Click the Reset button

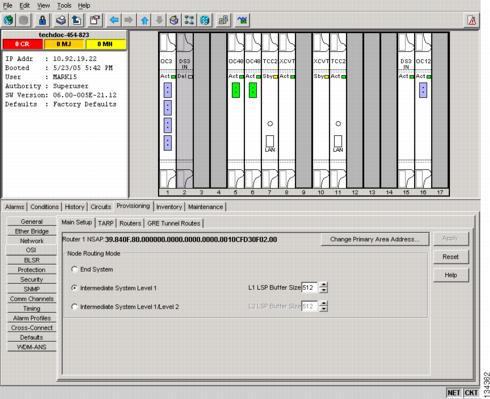(451, 257)
